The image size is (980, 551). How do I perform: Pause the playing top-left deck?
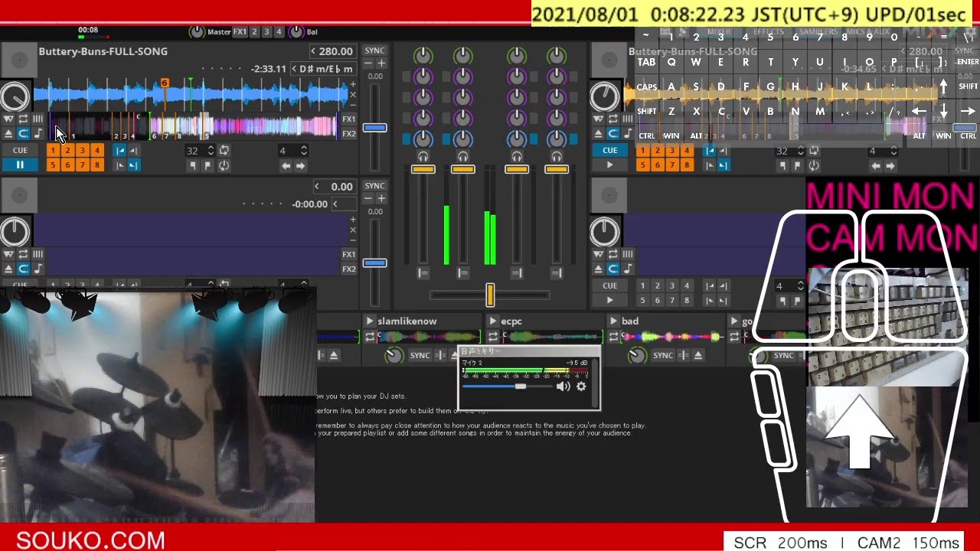(x=20, y=165)
